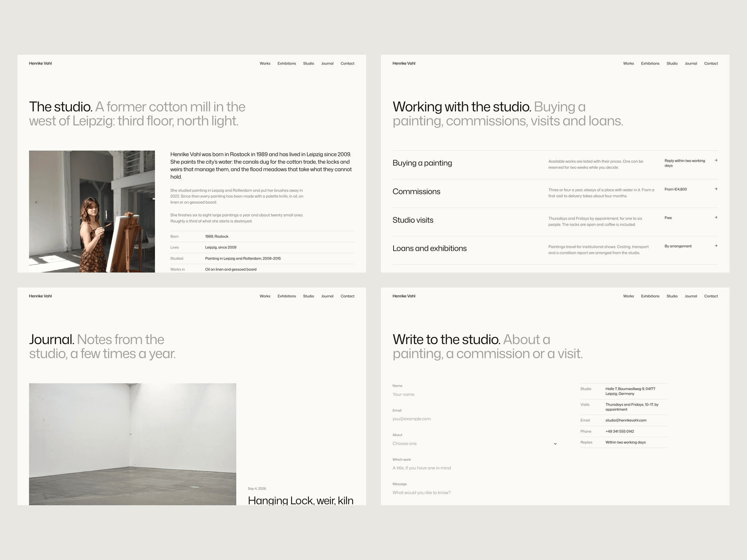Click the phone number +49 341 555 0142
The image size is (747, 560).
point(620,431)
